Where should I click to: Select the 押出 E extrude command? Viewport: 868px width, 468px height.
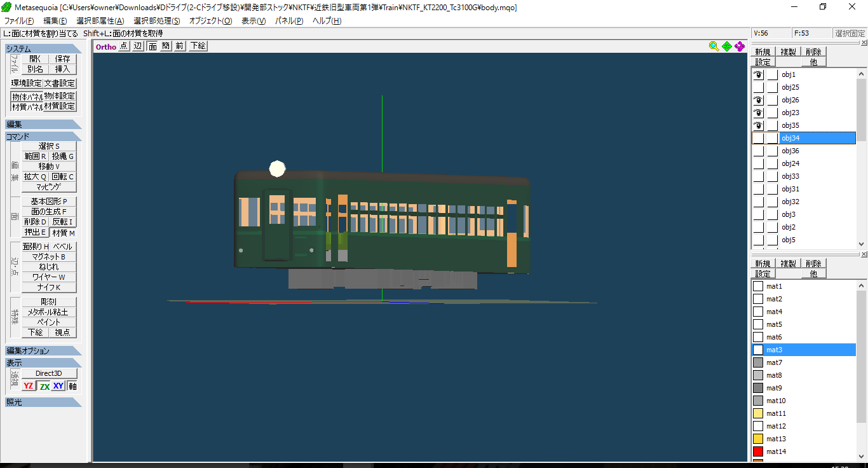(36, 233)
